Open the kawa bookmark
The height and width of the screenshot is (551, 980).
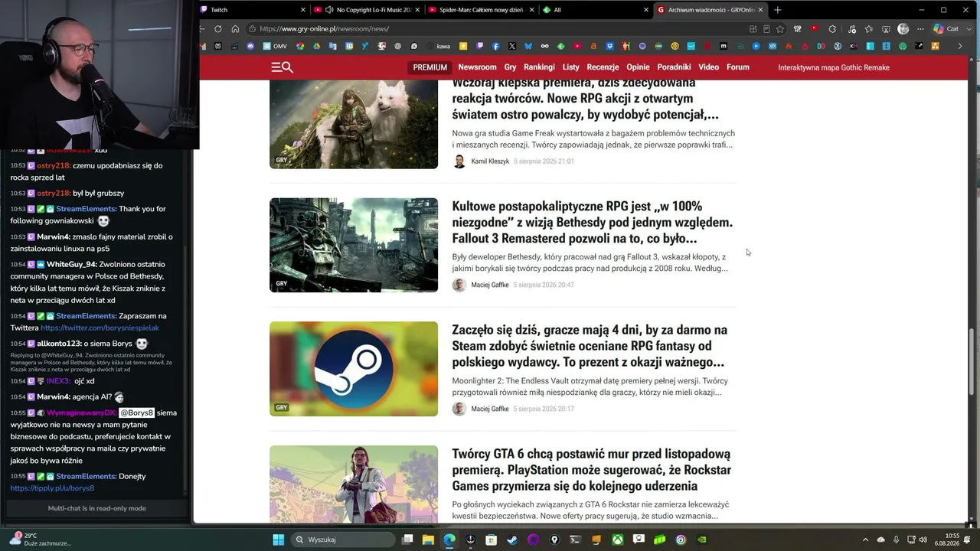439,47
